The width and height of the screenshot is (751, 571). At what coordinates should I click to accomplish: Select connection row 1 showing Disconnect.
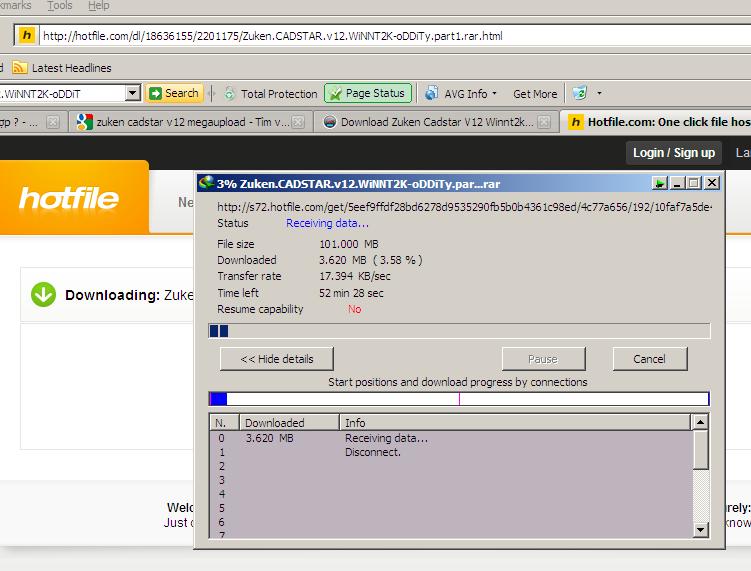451,452
